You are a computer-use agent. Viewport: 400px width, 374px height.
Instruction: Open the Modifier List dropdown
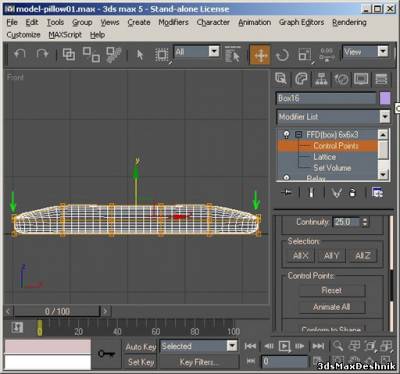point(333,117)
